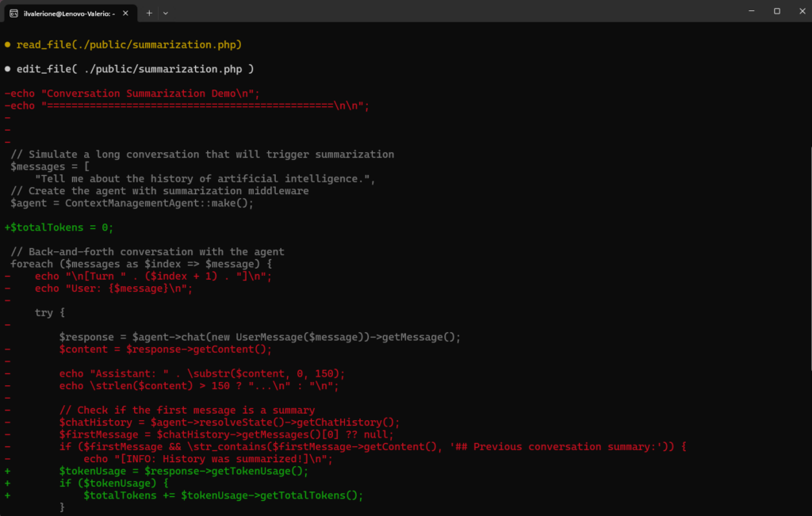Maximize the terminal window
This screenshot has height=516, width=812.
point(777,11)
